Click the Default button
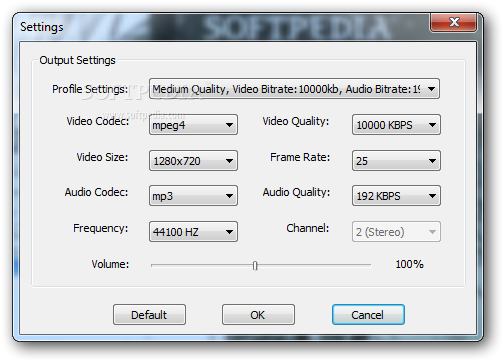Viewport: 504px width, 362px height. (x=149, y=315)
